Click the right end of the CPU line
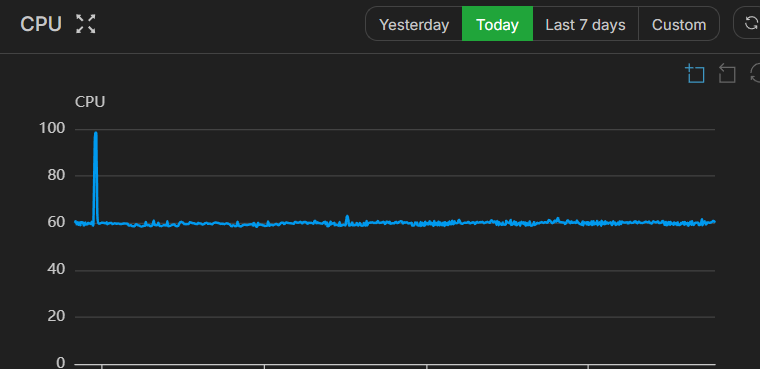 coord(713,222)
